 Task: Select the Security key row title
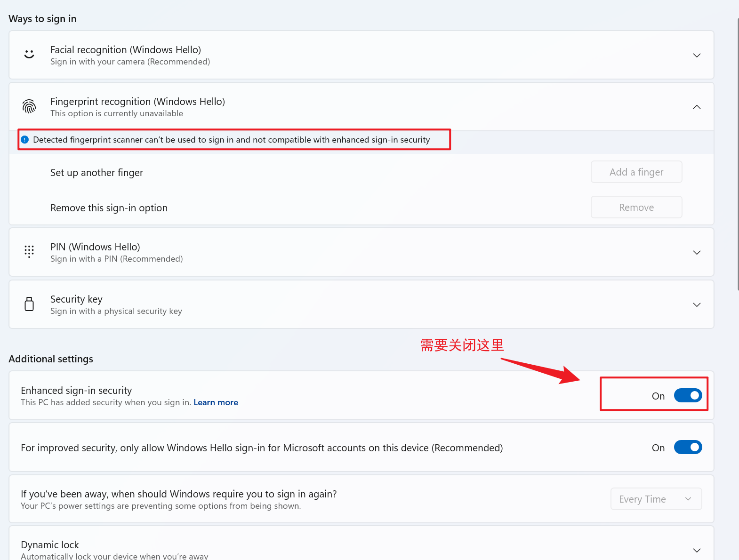tap(76, 299)
